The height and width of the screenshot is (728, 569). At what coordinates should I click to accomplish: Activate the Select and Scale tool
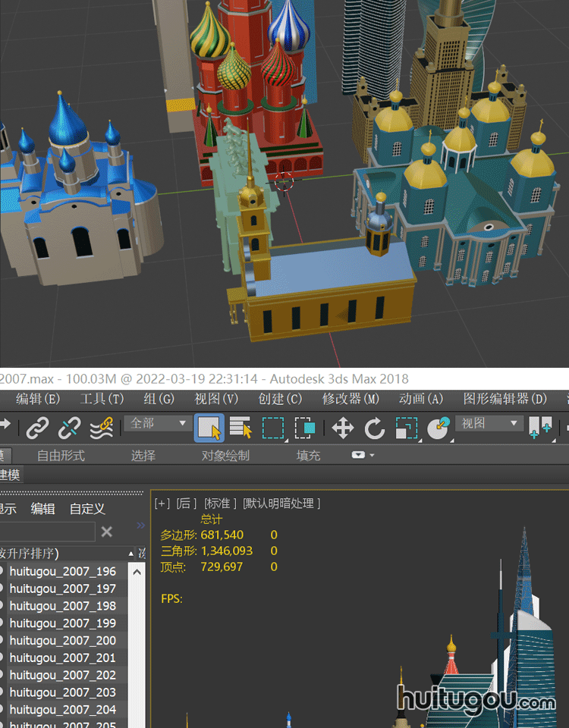coord(407,428)
